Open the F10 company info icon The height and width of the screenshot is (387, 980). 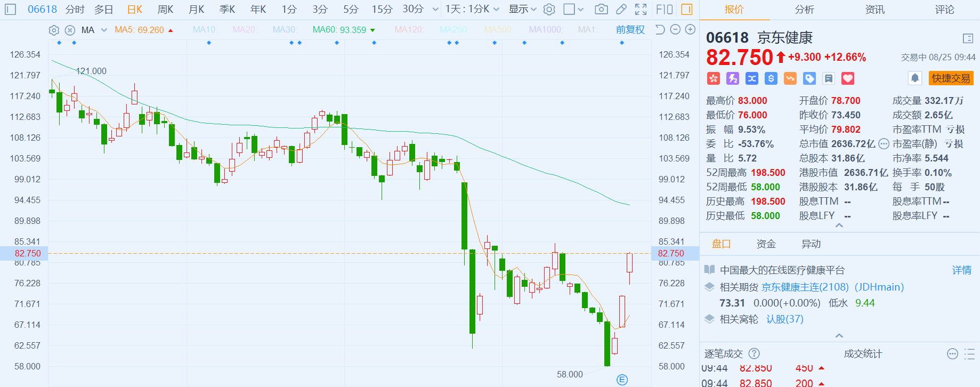[x=664, y=9]
